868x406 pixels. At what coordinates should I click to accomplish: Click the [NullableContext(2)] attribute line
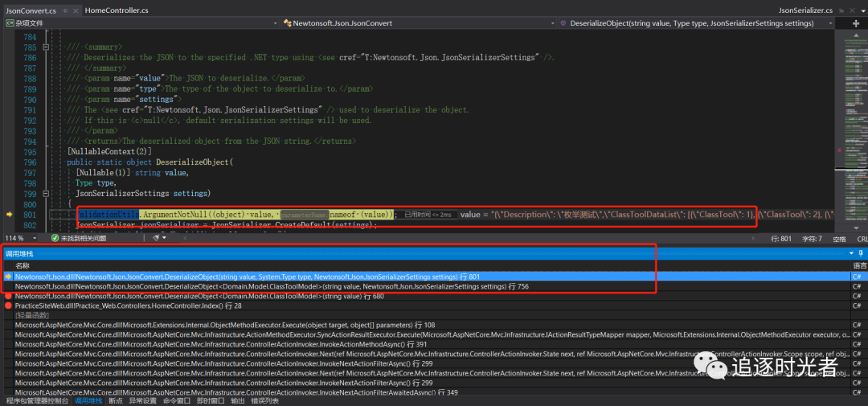click(x=109, y=152)
